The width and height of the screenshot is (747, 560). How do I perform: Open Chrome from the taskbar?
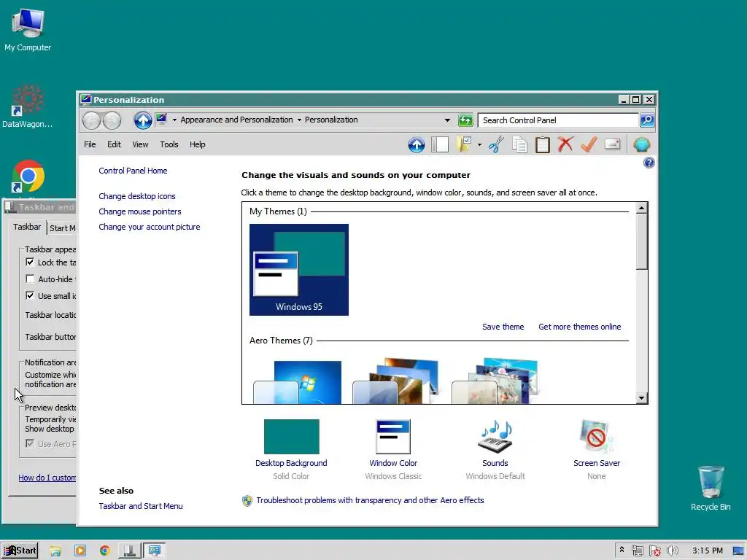105,551
